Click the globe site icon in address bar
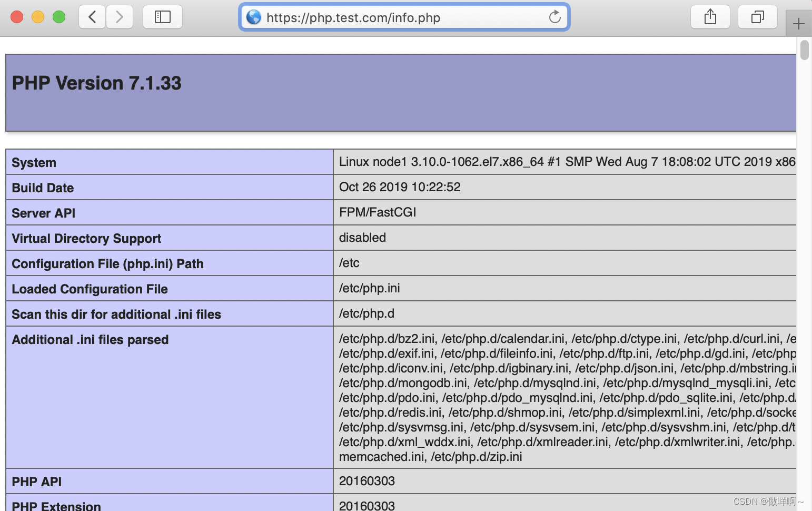Image resolution: width=812 pixels, height=511 pixels. tap(254, 17)
